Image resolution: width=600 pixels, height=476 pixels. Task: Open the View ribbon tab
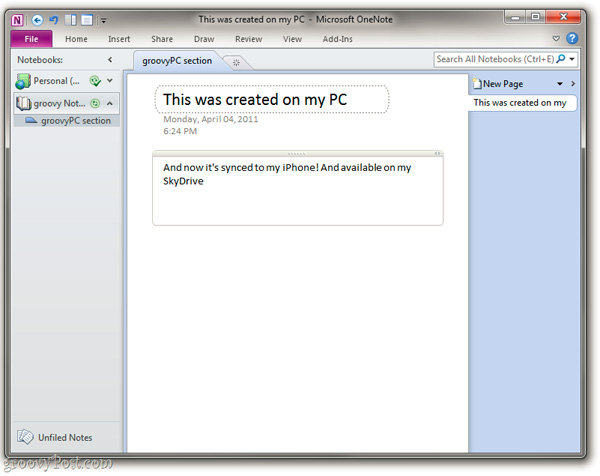(x=292, y=39)
